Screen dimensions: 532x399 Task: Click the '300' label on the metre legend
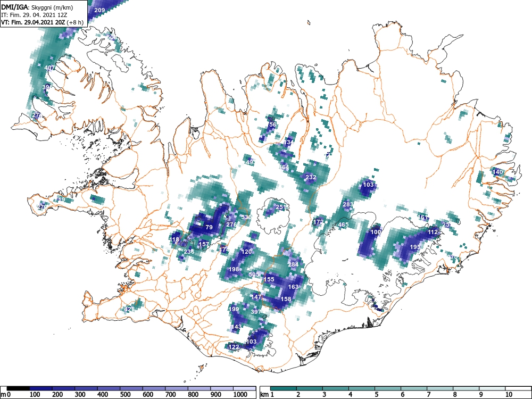(x=80, y=394)
